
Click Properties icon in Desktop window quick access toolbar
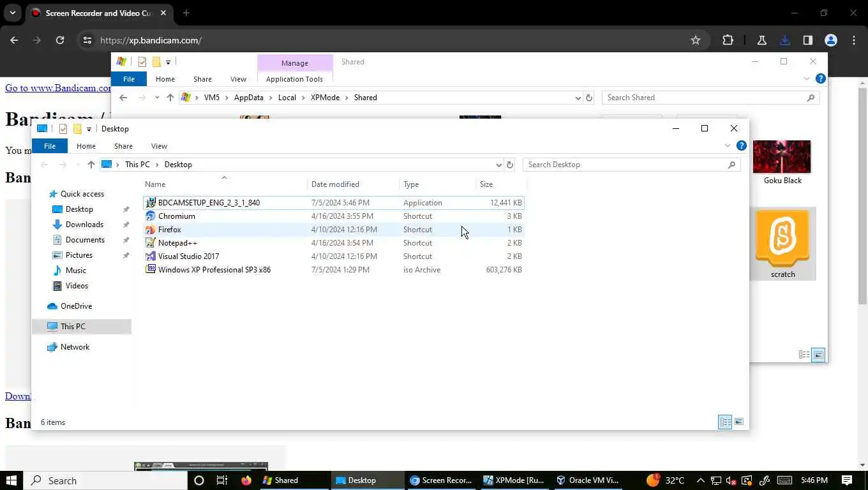pos(63,129)
